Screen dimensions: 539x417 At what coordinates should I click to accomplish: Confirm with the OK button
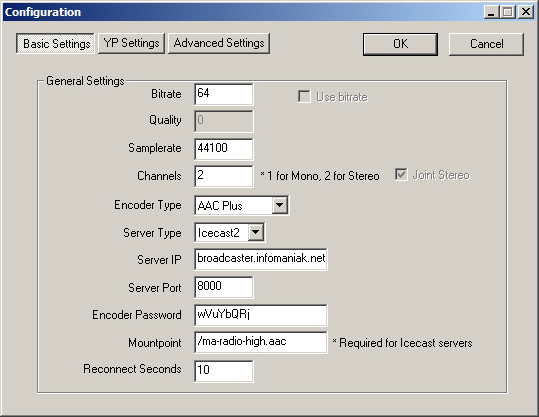pyautogui.click(x=400, y=44)
